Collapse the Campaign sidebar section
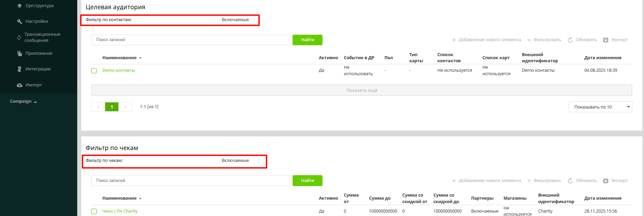Image resolution: width=644 pixels, height=216 pixels. click(x=23, y=101)
